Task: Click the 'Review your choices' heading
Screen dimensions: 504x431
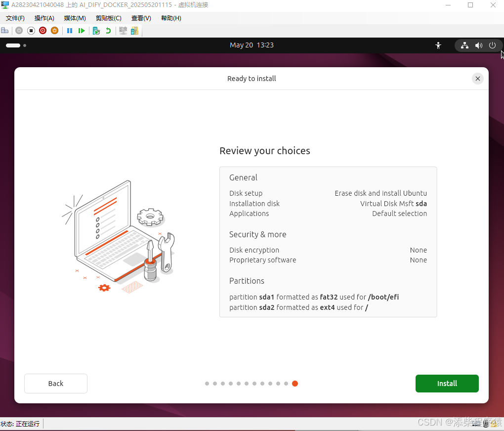Action: pos(265,151)
